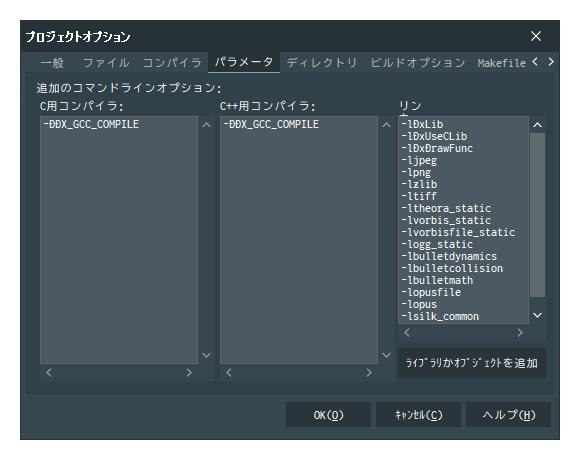Click the -lbulletdynamics linker entry
This screenshot has height=460, width=580.
pos(449,256)
